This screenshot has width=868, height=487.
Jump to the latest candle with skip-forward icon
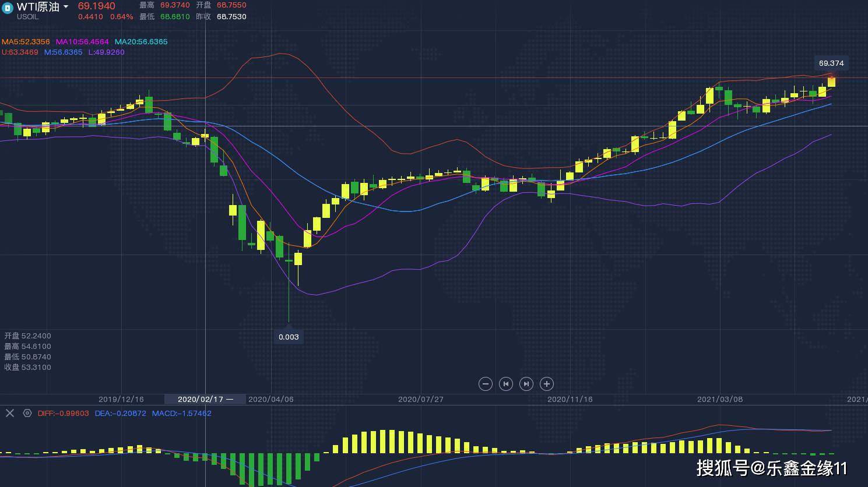click(526, 384)
